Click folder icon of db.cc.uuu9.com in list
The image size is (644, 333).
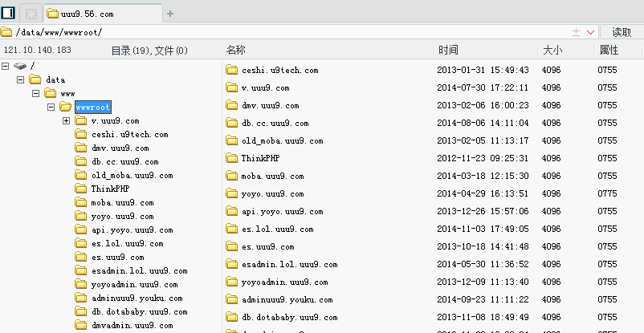231,123
